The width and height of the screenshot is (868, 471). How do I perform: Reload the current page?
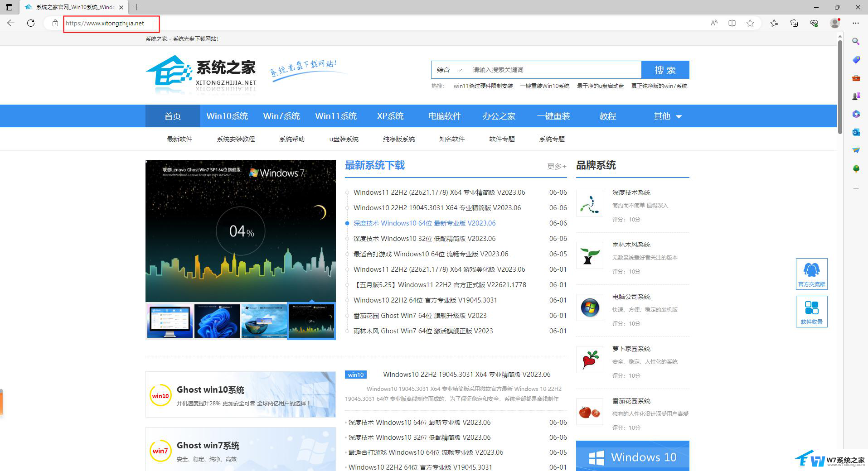31,23
